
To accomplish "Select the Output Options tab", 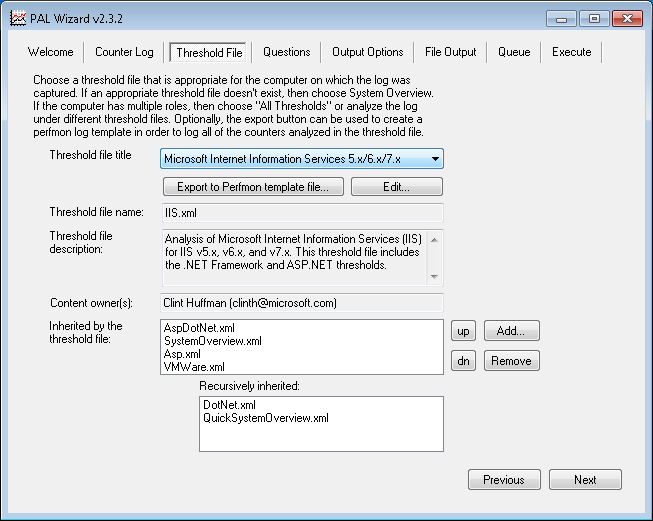I will (367, 52).
